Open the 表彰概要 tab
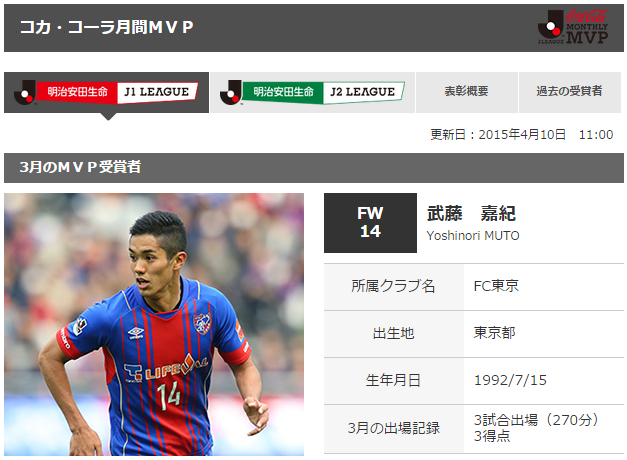 pos(467,92)
